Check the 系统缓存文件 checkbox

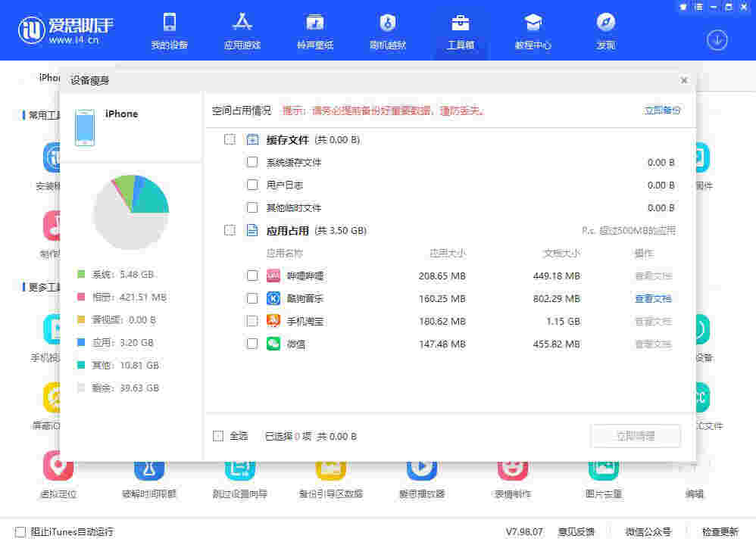252,162
